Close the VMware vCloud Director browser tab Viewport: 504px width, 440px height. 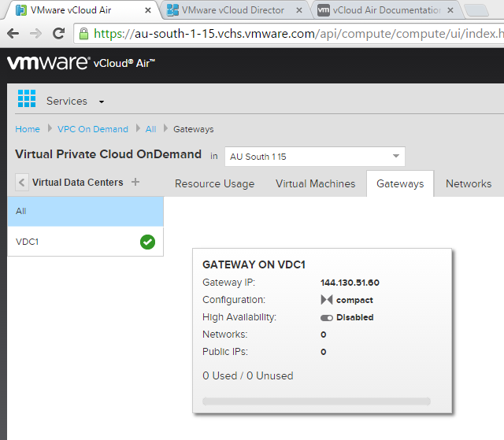299,10
